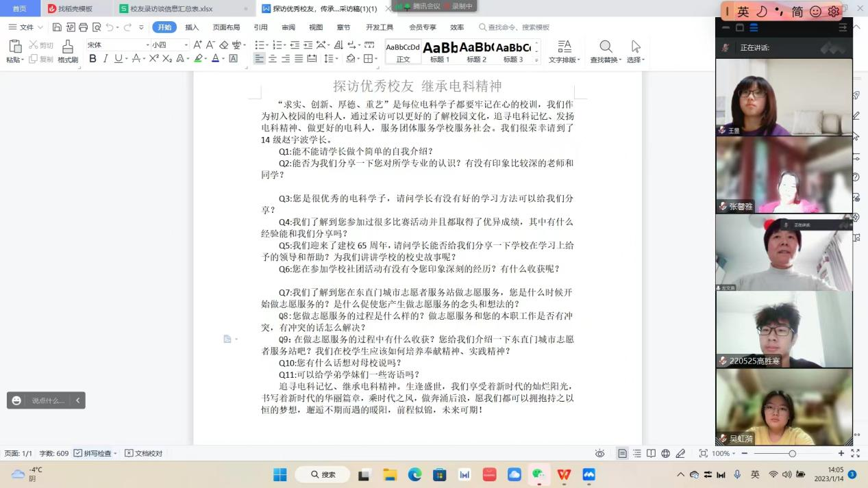The height and width of the screenshot is (488, 868).
Task: Toggle bold formatting
Action: 92,58
